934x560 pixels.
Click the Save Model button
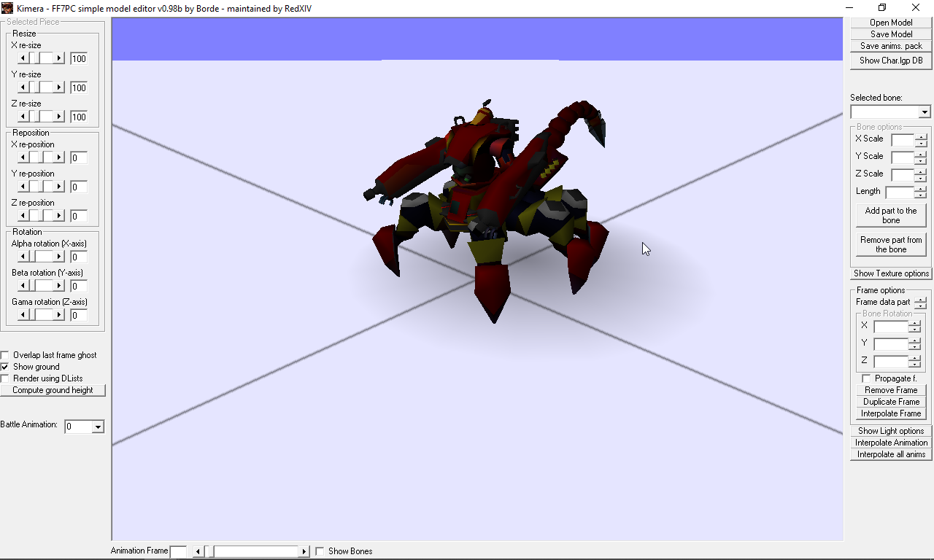[x=891, y=34]
